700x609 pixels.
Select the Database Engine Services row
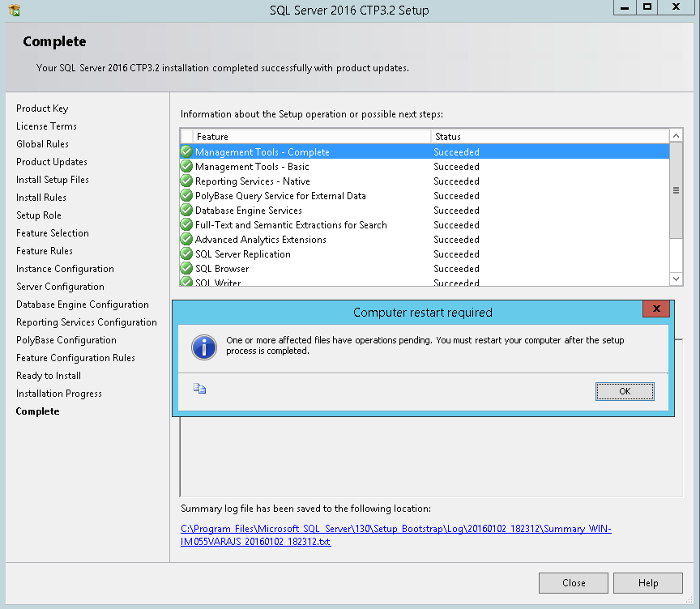[425, 210]
